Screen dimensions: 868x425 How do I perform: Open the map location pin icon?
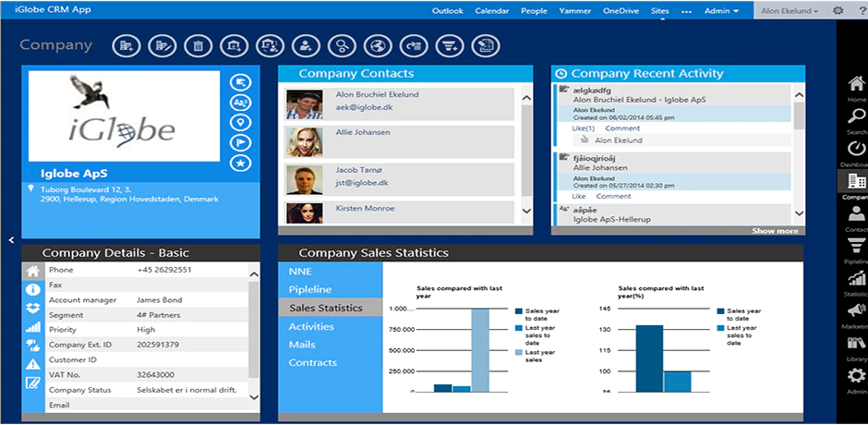pos(240,123)
